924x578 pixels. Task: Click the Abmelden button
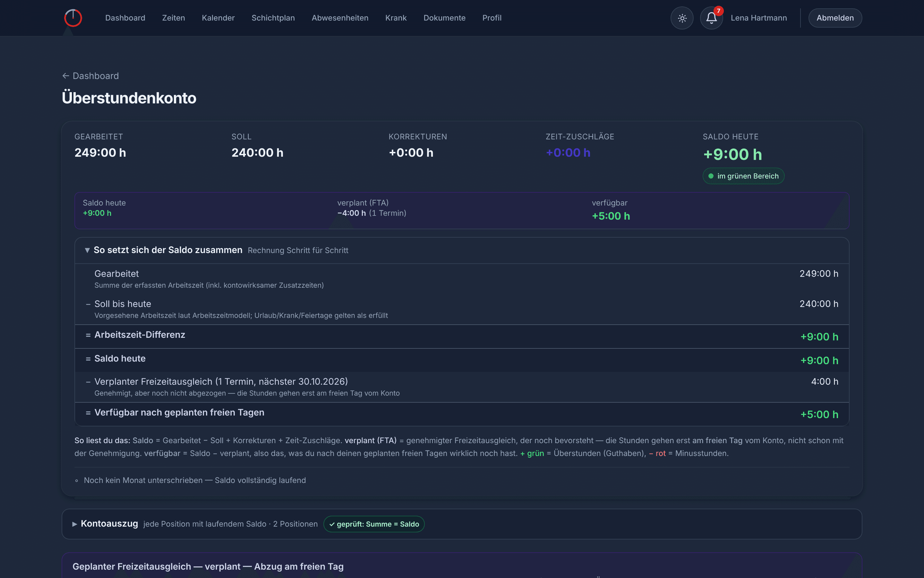(x=835, y=18)
